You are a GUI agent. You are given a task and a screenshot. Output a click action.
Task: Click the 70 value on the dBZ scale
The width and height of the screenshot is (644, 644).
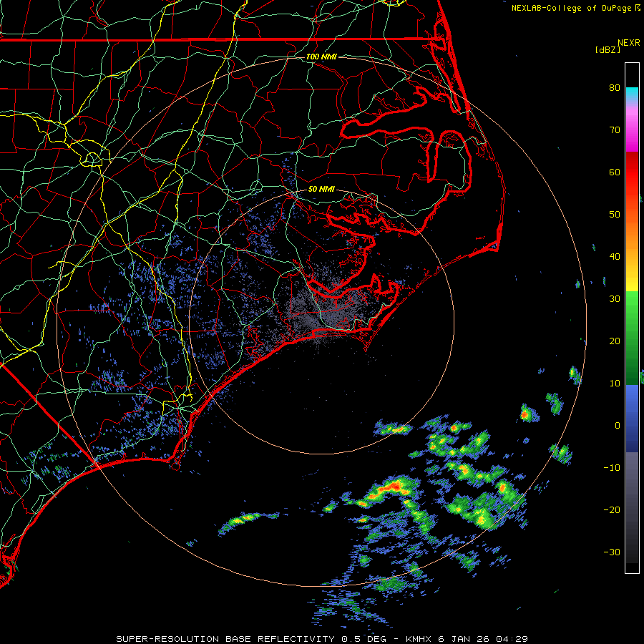coord(615,130)
